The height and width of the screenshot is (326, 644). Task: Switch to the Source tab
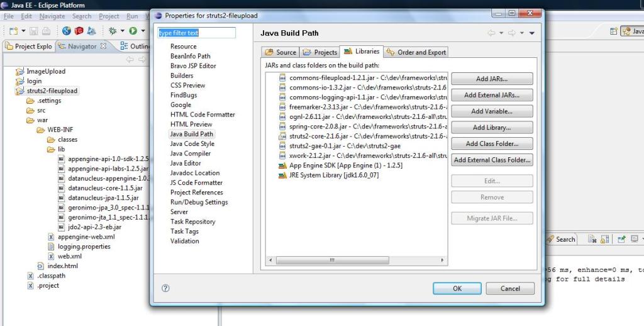[280, 52]
